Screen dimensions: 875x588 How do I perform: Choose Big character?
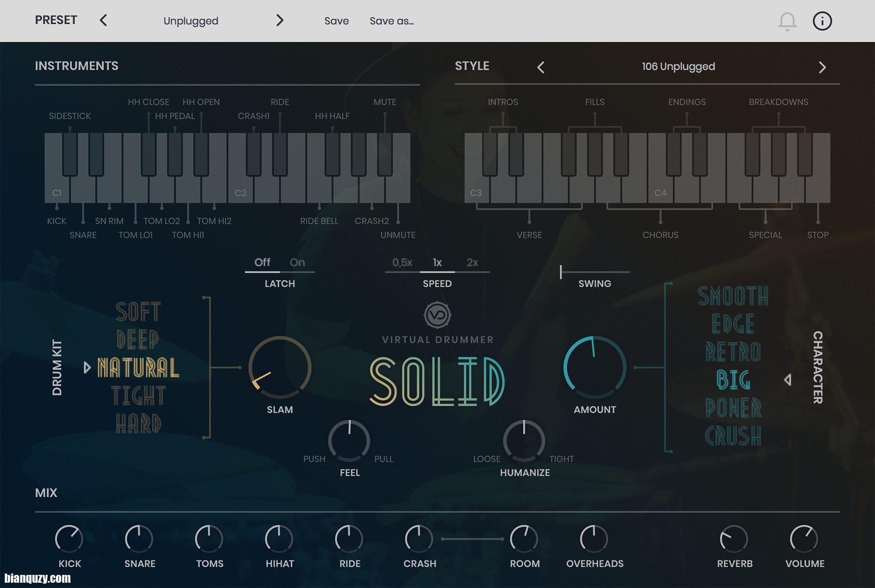(733, 380)
